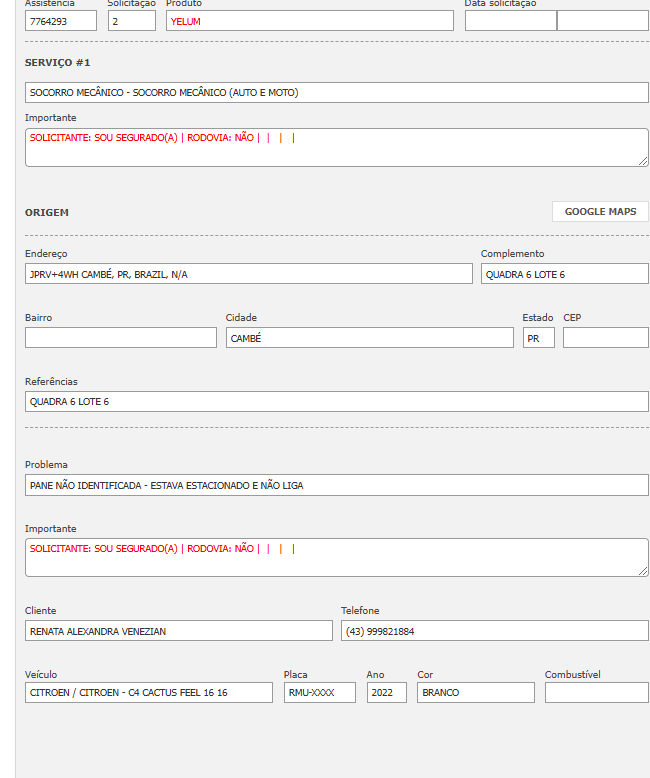Click the Referências field Quadra 6 Lote 6
650x778 pixels.
(x=337, y=401)
